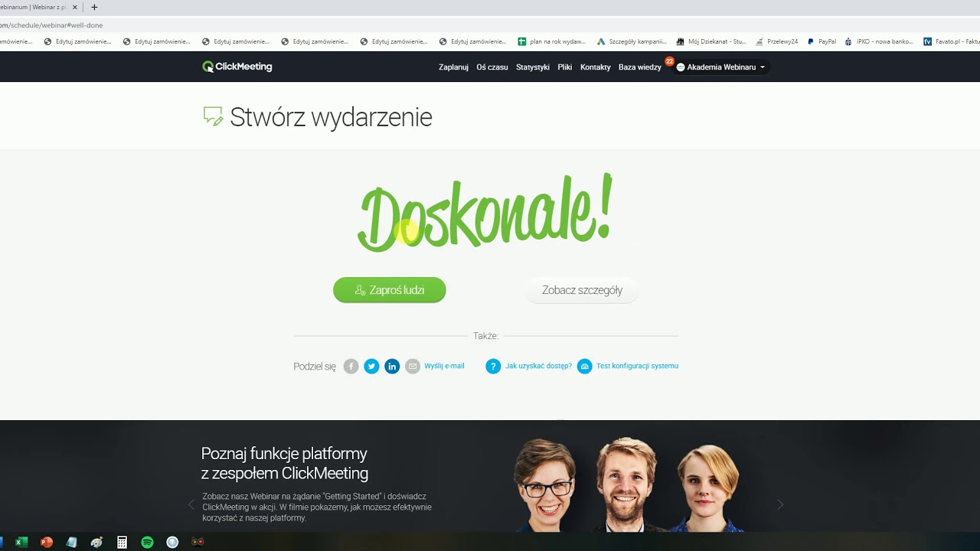Open Baza wiedzy in the navigation
This screenshot has width=980, height=551.
pos(640,67)
